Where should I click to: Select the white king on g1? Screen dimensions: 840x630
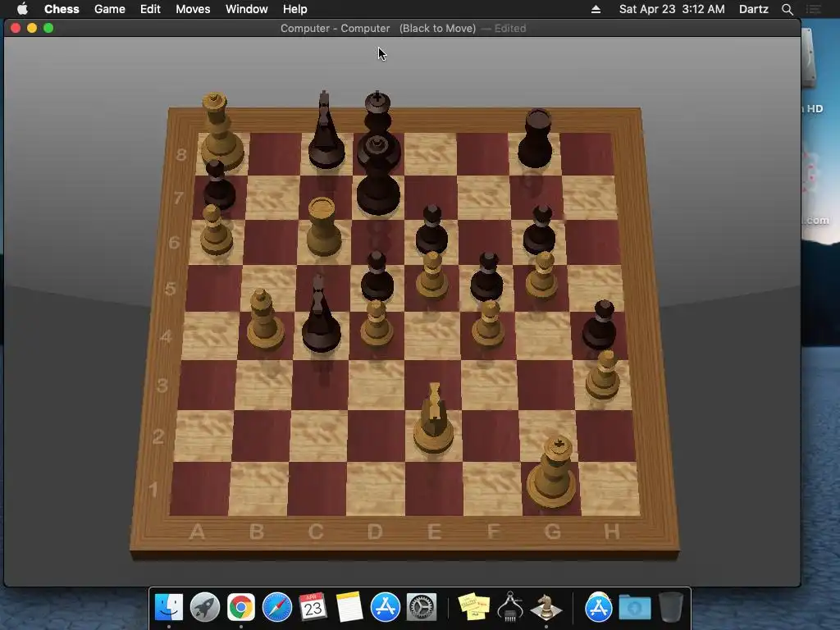point(552,472)
